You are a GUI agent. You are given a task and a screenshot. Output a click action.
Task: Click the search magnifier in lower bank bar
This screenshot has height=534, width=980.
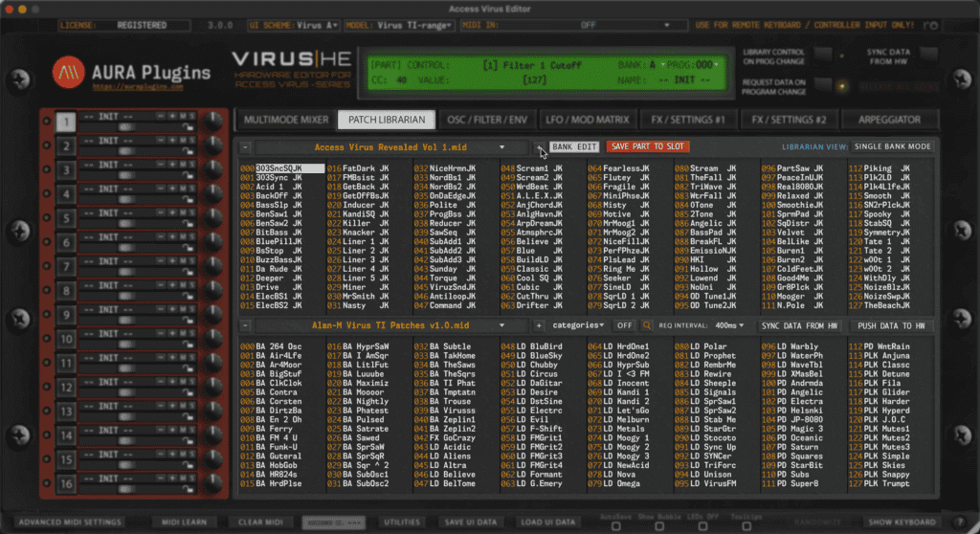point(646,325)
